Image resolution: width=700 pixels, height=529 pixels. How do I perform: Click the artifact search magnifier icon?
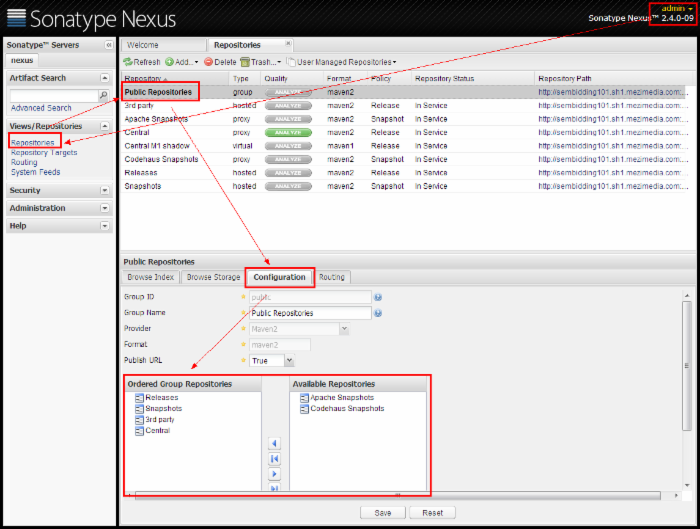pos(103,95)
